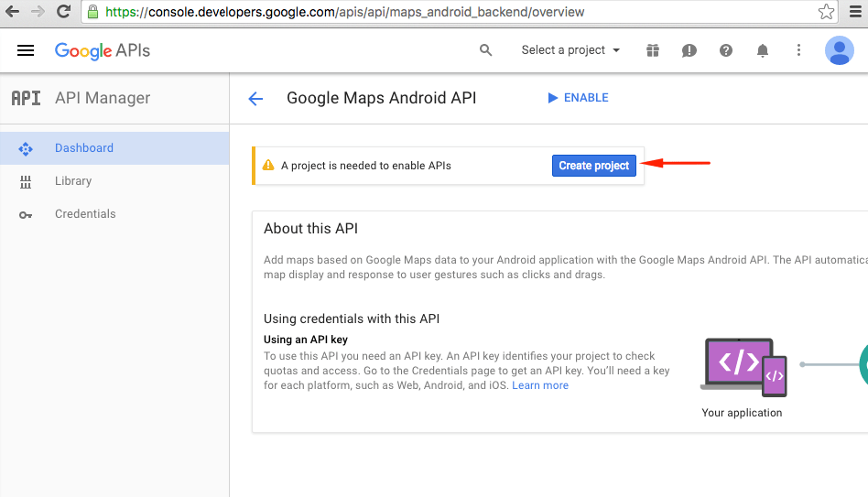Open the hamburger navigation menu
The width and height of the screenshot is (868, 497).
pyautogui.click(x=26, y=50)
